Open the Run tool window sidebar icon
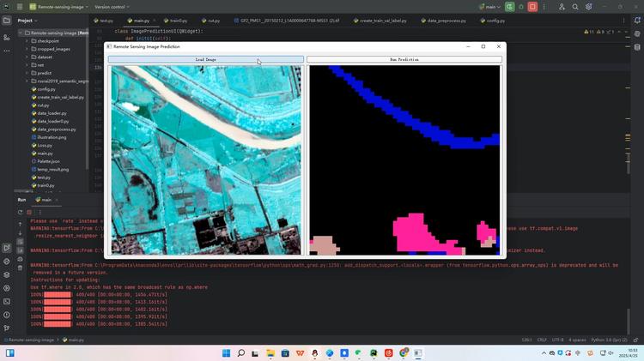 (7, 248)
